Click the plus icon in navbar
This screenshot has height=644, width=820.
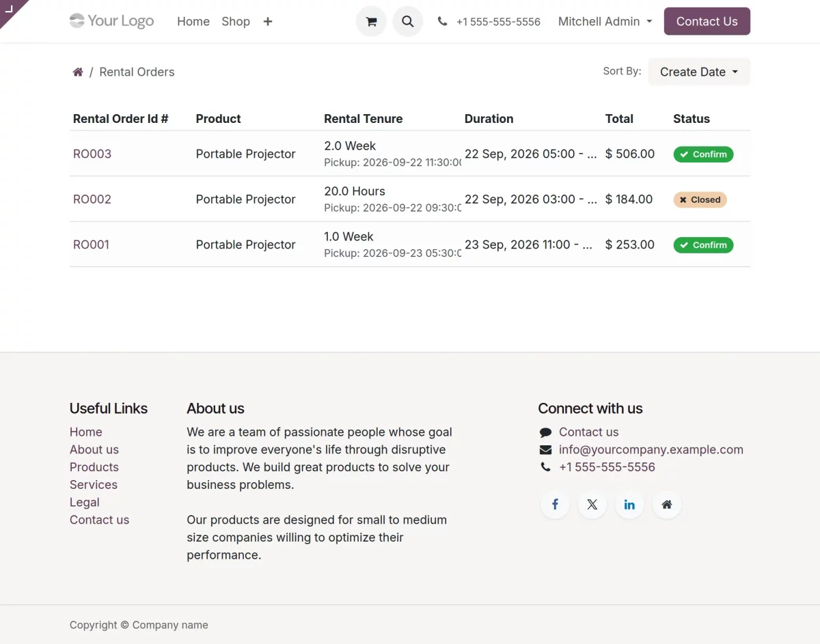tap(268, 21)
